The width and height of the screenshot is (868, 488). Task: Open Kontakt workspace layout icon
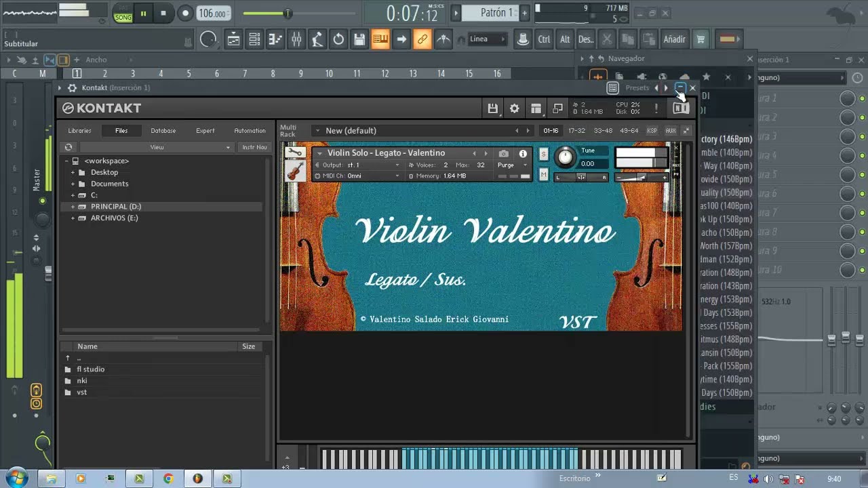point(536,108)
